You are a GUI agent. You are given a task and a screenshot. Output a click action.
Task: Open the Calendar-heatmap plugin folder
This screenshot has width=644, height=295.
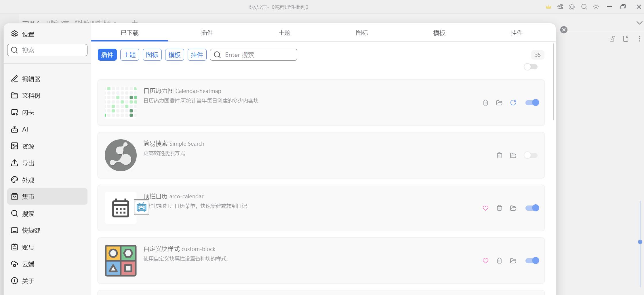(x=499, y=103)
